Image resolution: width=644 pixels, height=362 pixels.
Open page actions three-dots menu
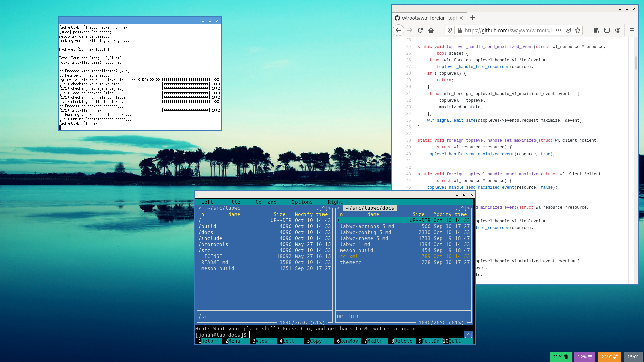pos(559,30)
